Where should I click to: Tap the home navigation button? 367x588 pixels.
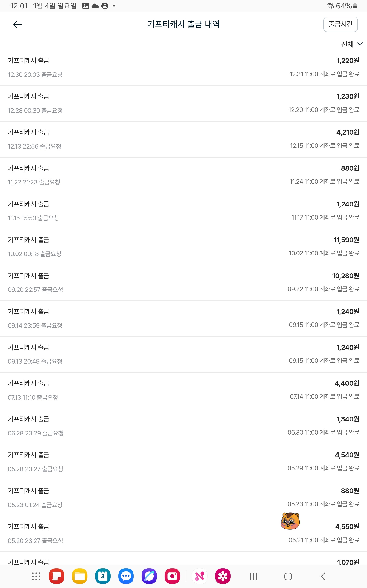click(x=288, y=576)
